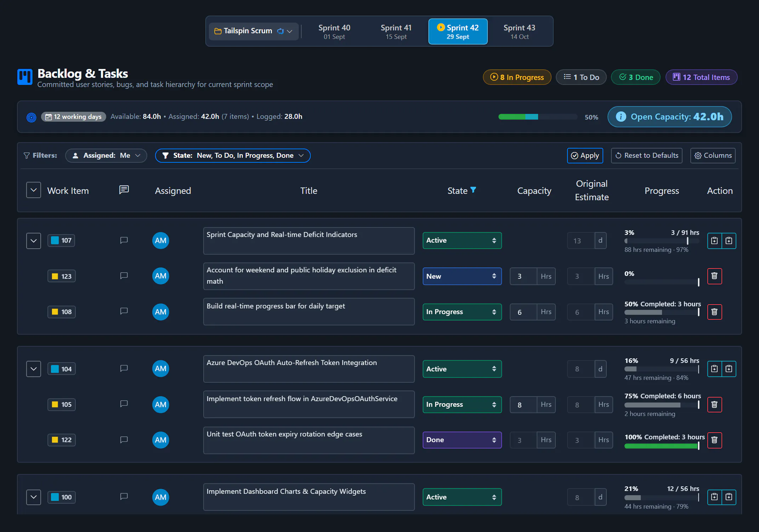Viewport: 759px width, 532px height.
Task: Click the state filter funnel icon in header
Action: pos(473,190)
